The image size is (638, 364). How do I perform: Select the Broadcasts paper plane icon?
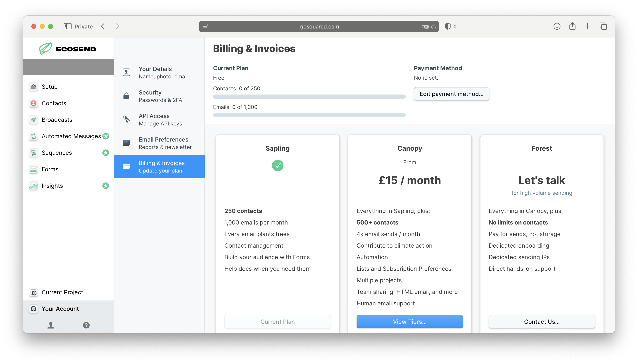coord(33,120)
